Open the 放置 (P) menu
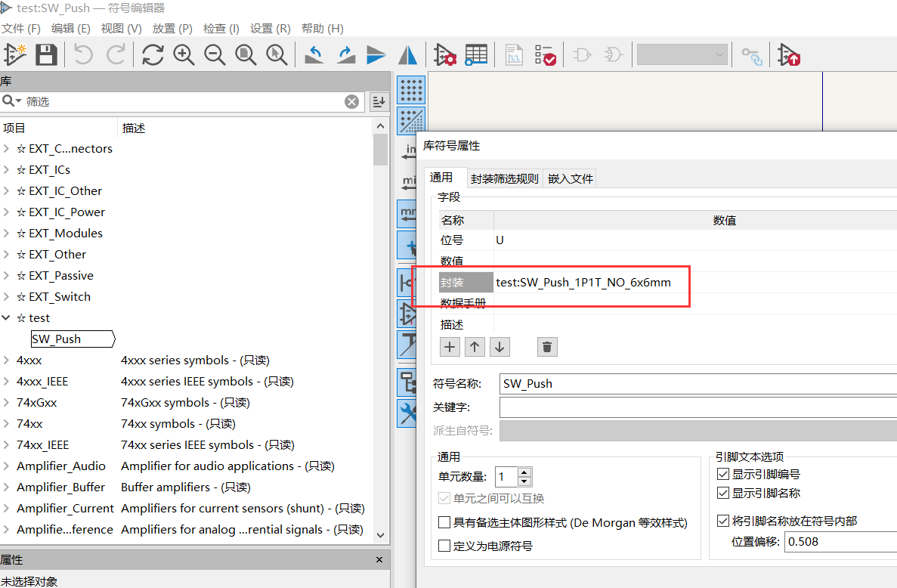This screenshot has height=588, width=897. tap(172, 29)
